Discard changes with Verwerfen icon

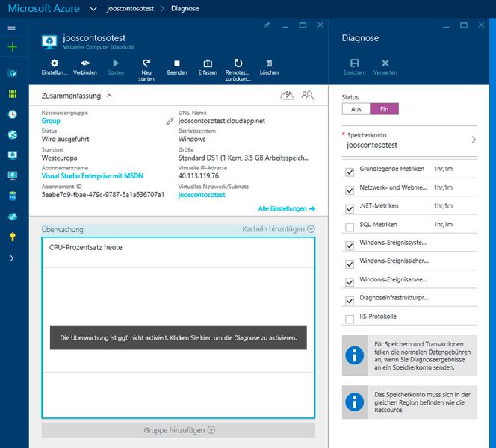[x=385, y=64]
